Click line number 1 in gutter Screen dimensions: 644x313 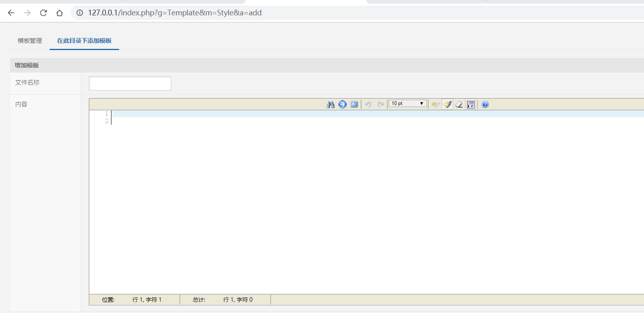(x=107, y=114)
